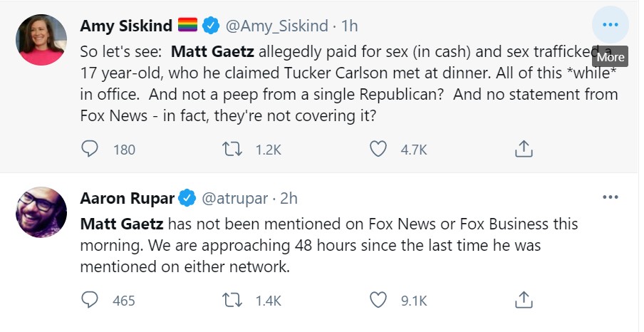The width and height of the screenshot is (644, 332).
Task: Retweet Amy Siskind's tweet
Action: tap(232, 148)
